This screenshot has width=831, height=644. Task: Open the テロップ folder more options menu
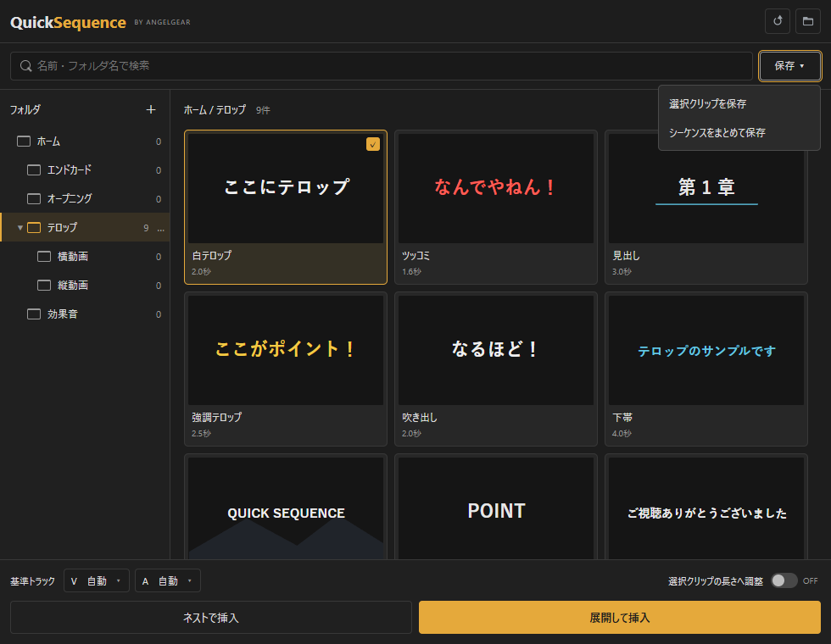pyautogui.click(x=160, y=228)
